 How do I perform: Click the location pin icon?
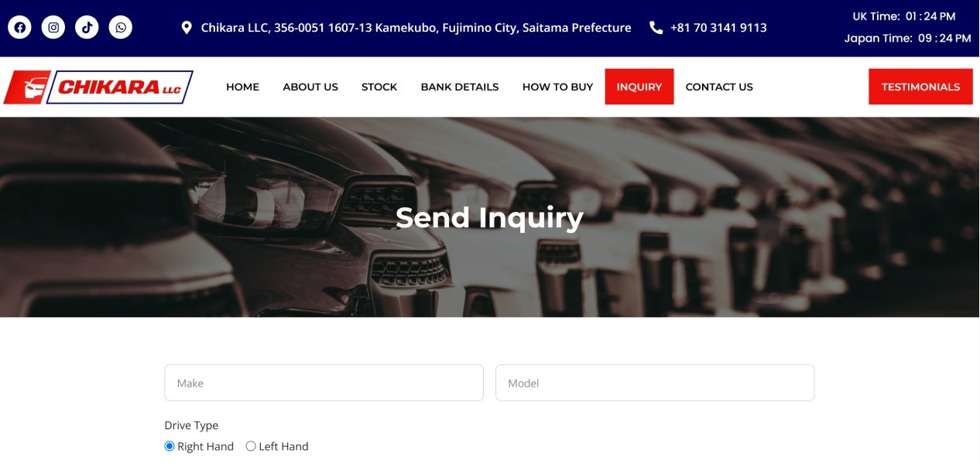click(187, 28)
